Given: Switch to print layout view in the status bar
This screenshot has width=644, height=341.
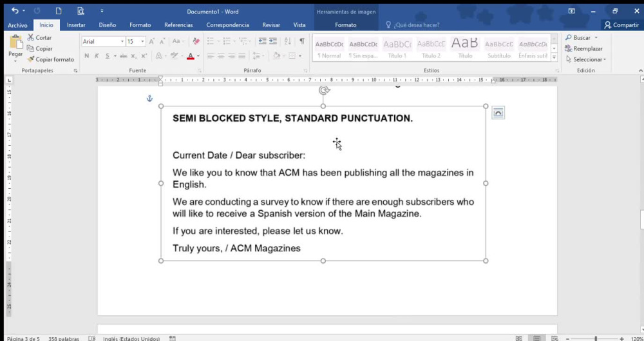Looking at the screenshot, I should 537,338.
